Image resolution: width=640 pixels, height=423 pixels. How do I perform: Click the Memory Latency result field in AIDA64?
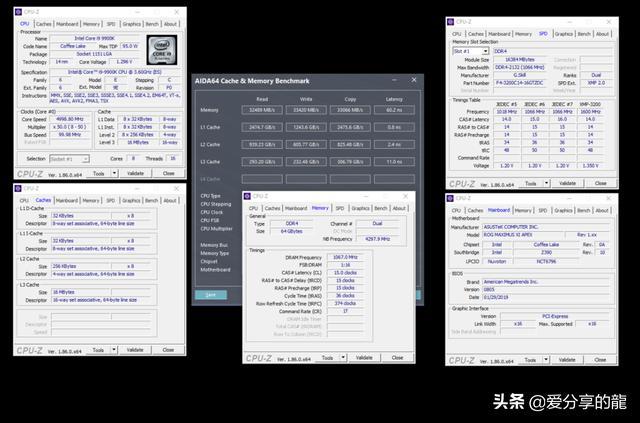click(394, 110)
